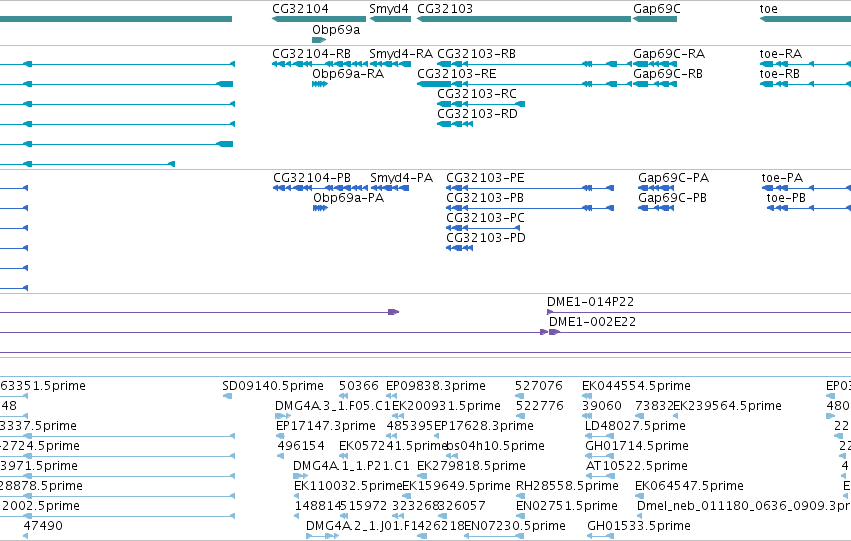This screenshot has height=541, width=851.
Task: Open protein toe-PA
Action: click(x=782, y=178)
